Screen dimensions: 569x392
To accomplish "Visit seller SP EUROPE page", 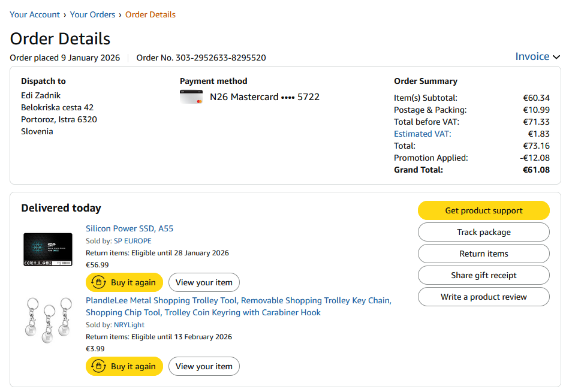I will coord(133,241).
